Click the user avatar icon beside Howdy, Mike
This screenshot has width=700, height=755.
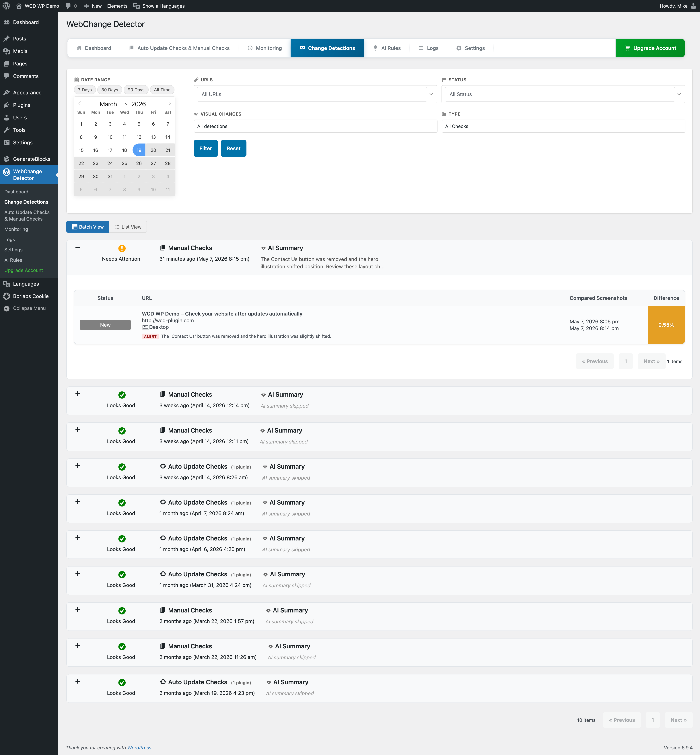(x=693, y=6)
